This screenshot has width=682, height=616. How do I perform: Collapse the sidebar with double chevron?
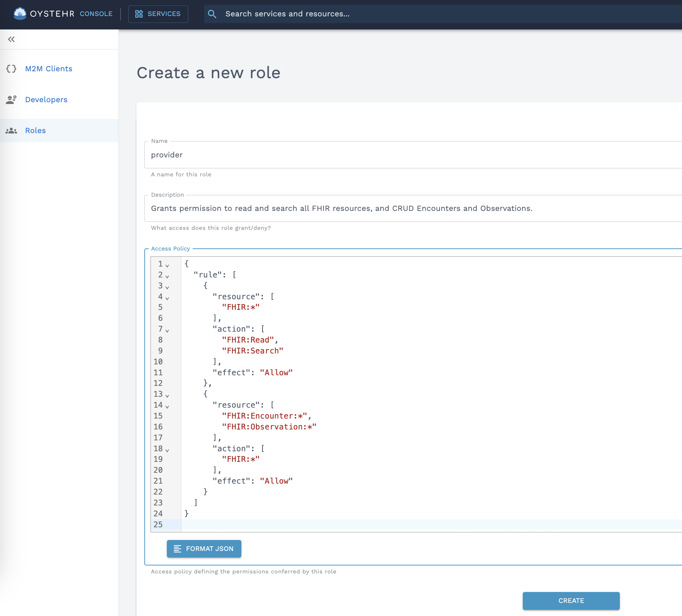[11, 39]
